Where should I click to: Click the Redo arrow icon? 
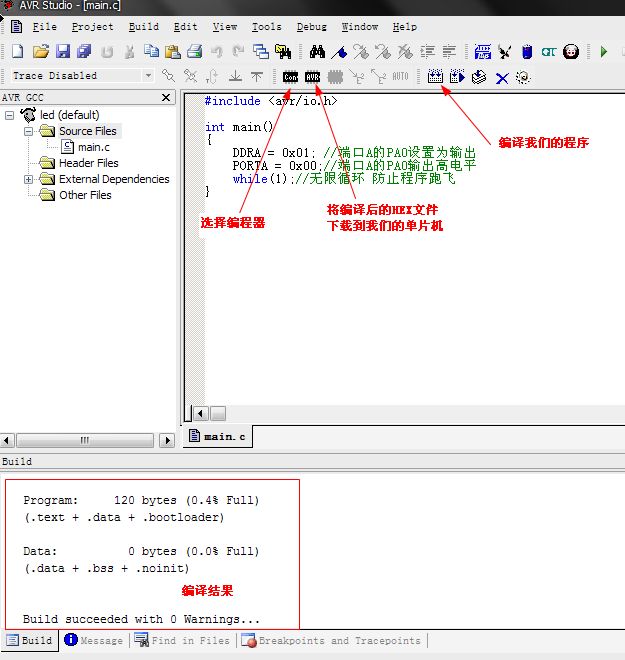click(238, 51)
